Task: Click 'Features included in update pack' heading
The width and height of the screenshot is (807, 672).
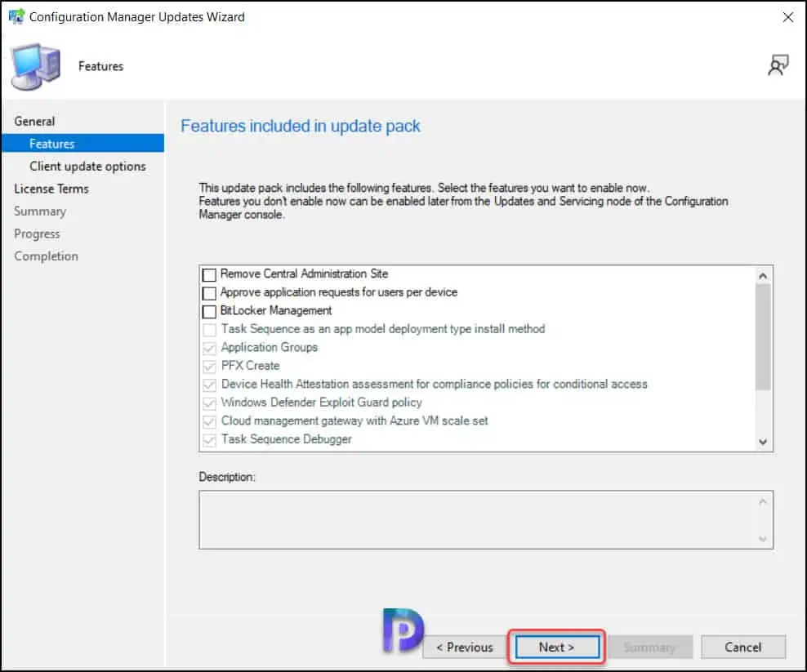Action: tap(301, 126)
